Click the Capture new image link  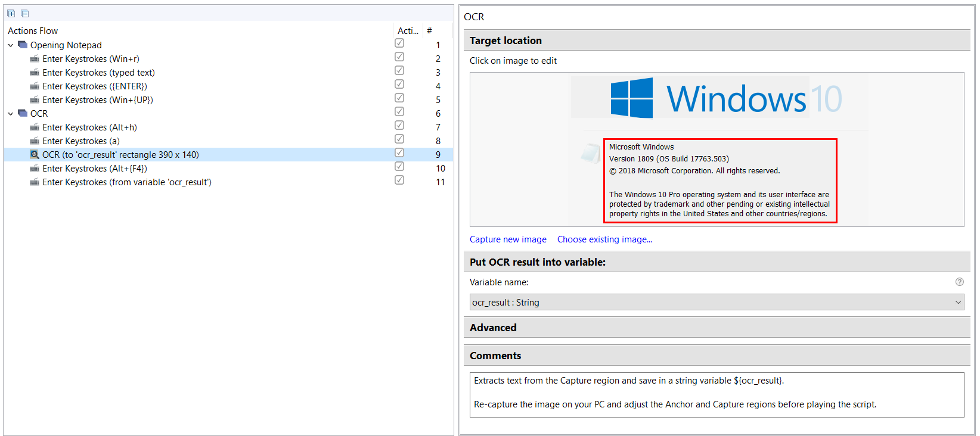508,239
